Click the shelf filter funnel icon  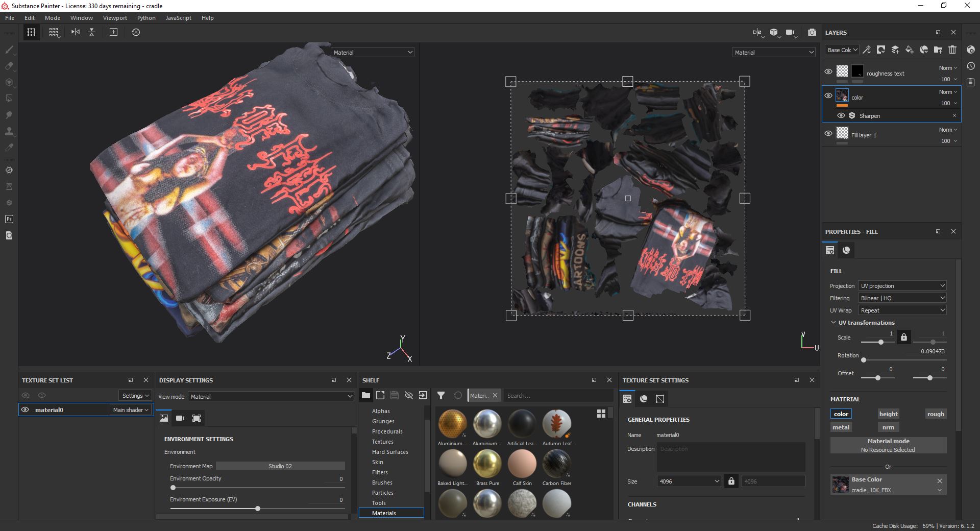coord(441,395)
